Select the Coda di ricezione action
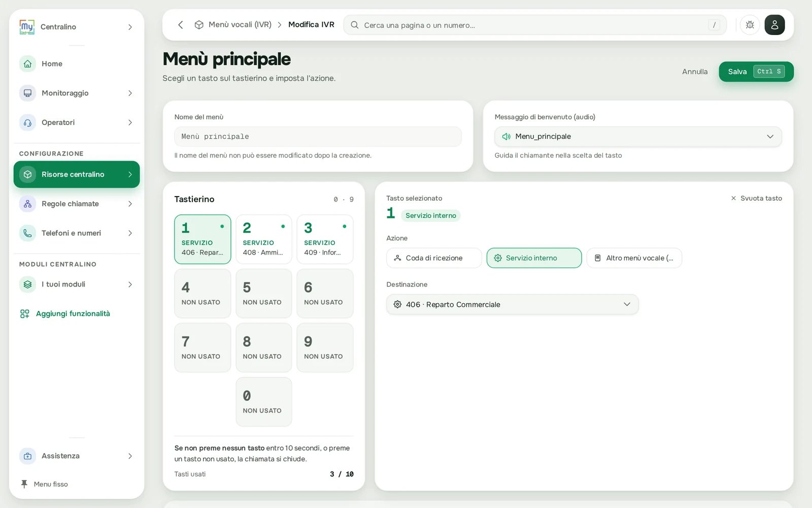This screenshot has width=812, height=508. click(x=434, y=258)
